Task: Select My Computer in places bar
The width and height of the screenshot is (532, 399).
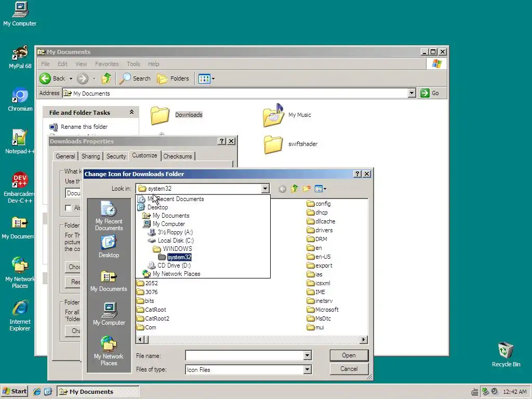Action: coord(109,314)
